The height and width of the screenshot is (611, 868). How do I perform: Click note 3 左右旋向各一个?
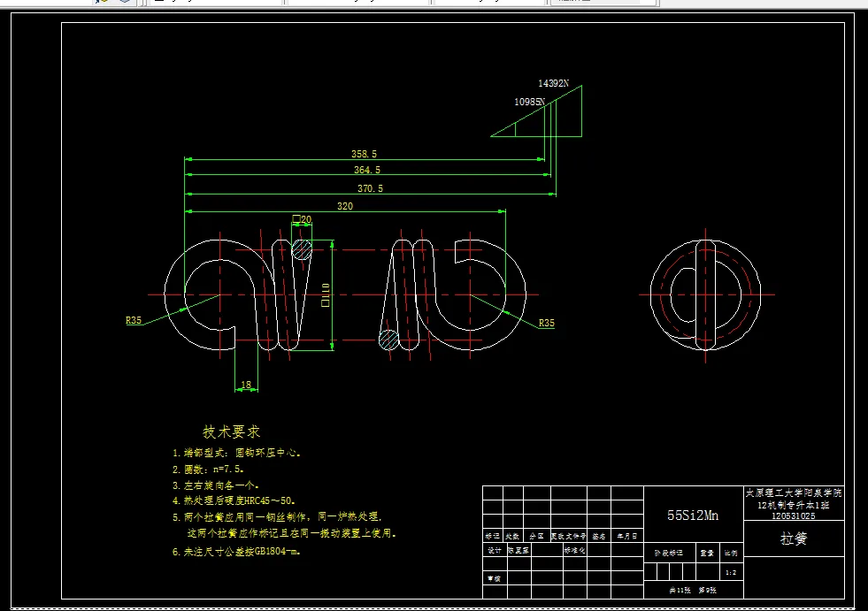(x=215, y=485)
